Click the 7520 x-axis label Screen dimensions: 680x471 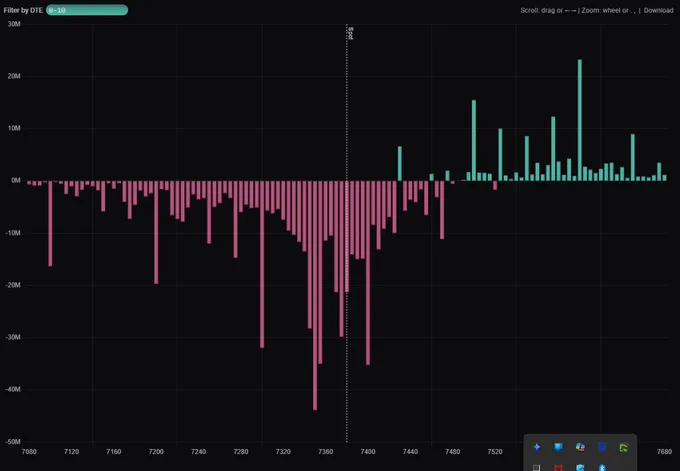[x=495, y=451]
